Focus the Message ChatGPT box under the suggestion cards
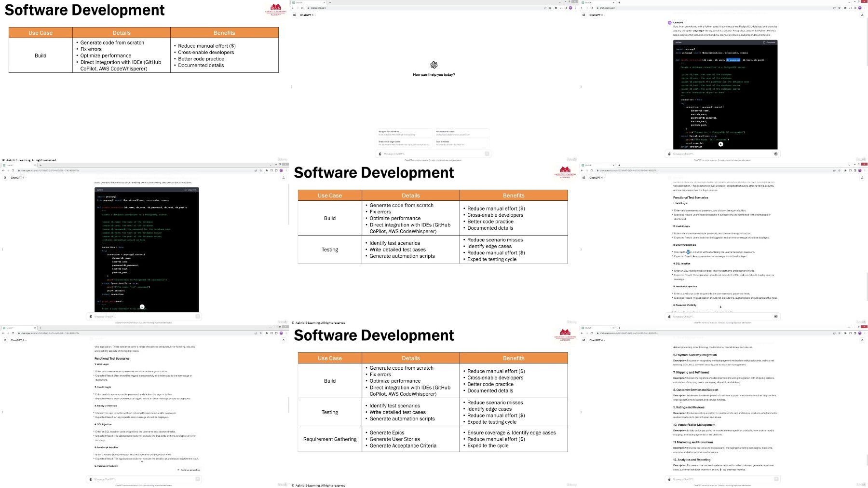This screenshot has height=488, width=868. (x=433, y=154)
